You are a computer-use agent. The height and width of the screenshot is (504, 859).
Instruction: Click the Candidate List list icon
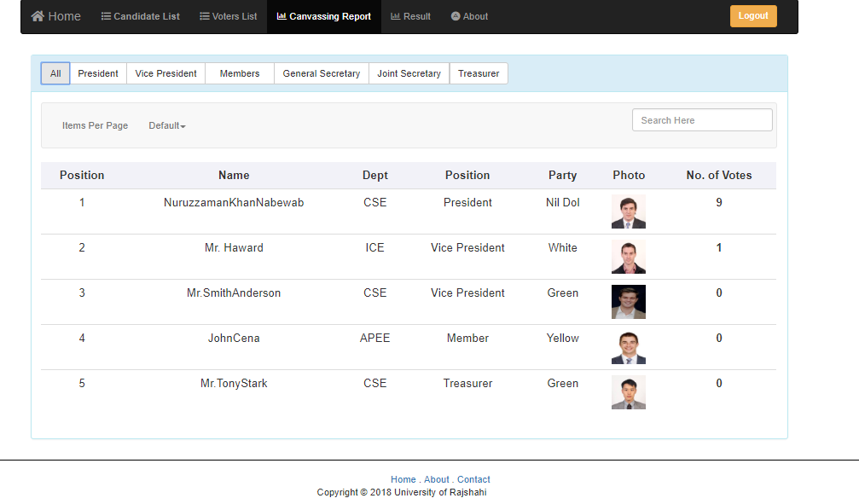106,16
